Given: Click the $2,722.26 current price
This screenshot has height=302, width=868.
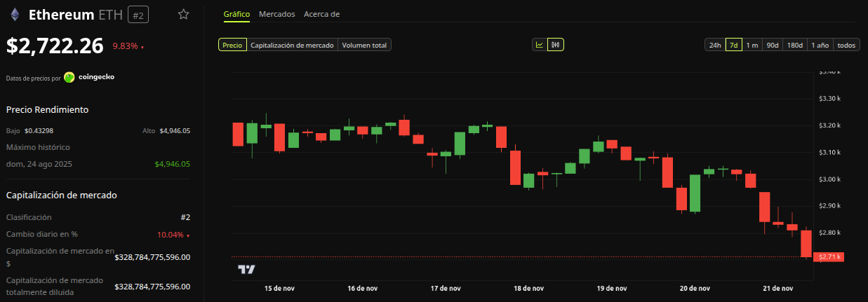Looking at the screenshot, I should (x=55, y=46).
